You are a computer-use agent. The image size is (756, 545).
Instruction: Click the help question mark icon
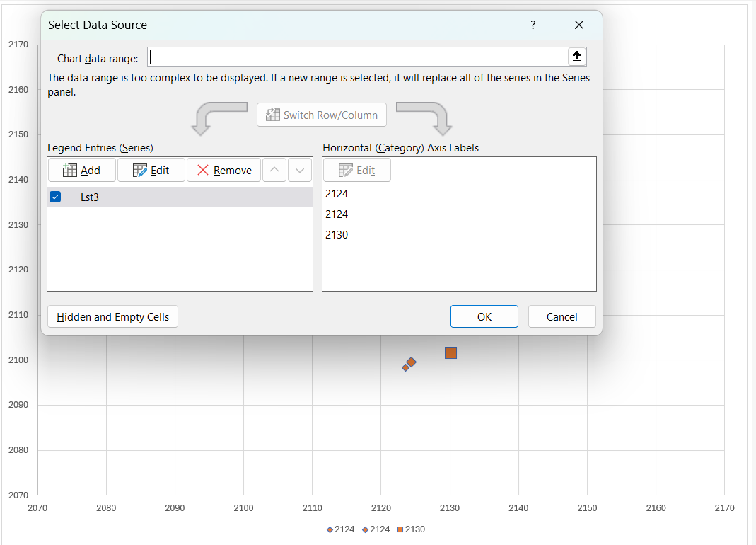click(x=533, y=25)
